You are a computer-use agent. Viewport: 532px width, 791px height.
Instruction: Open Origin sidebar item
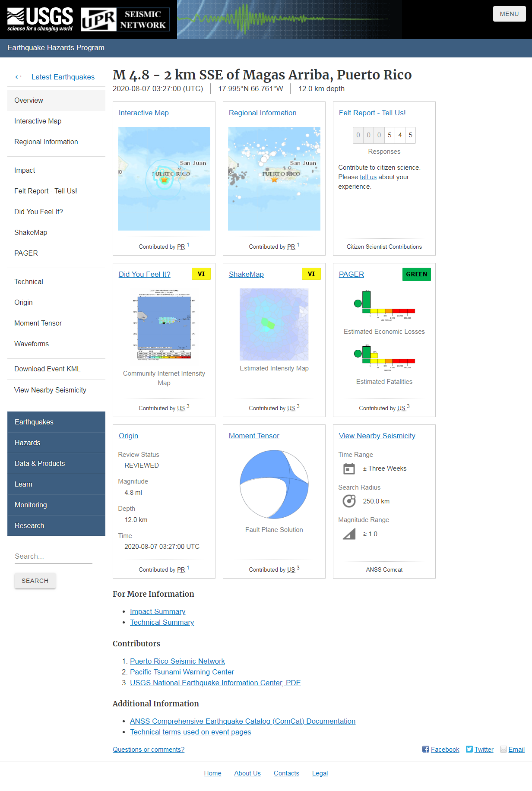(56, 302)
